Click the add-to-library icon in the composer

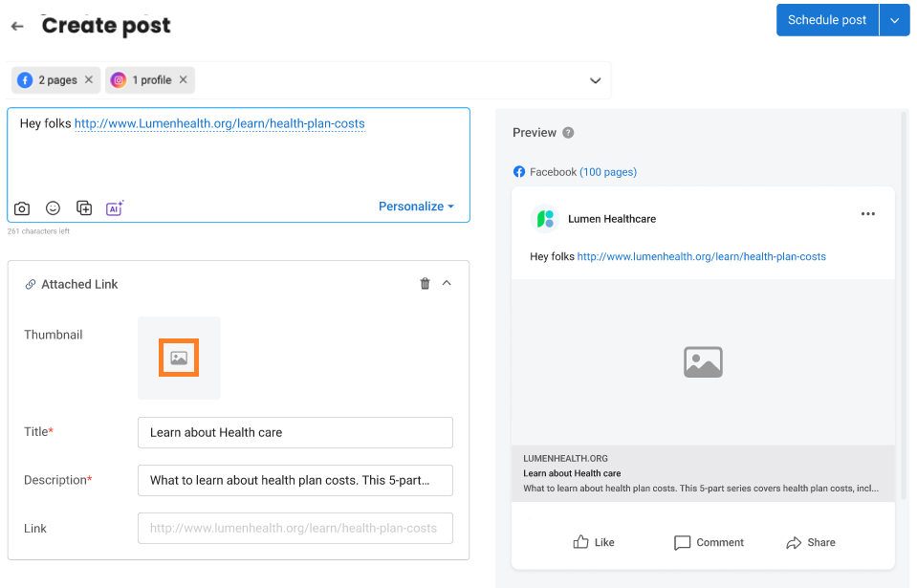[84, 207]
